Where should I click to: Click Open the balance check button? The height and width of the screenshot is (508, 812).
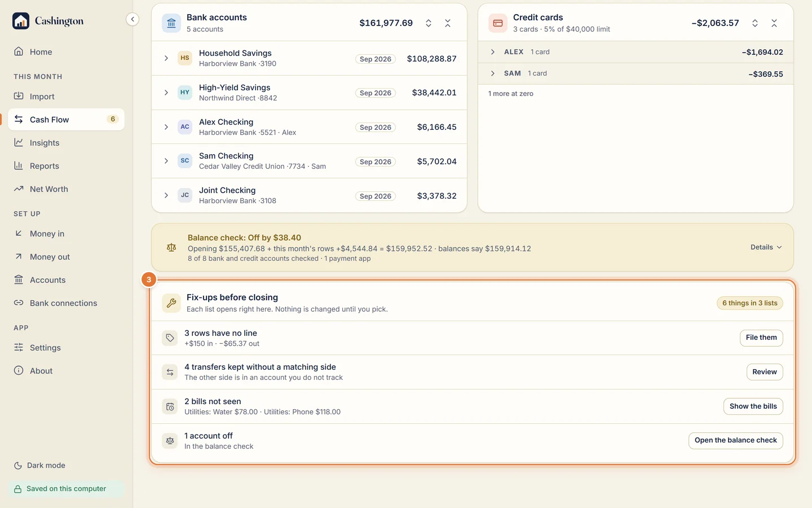736,440
